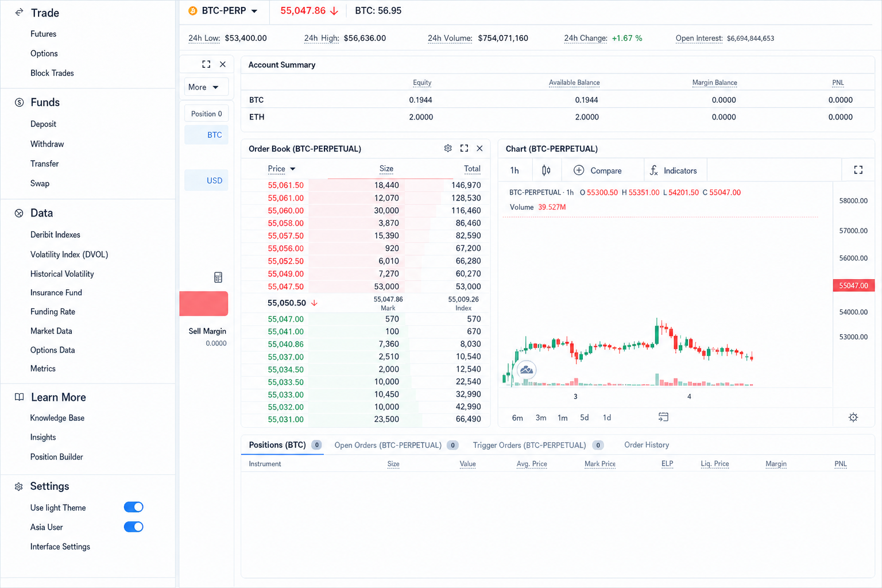Go to Withdraw under Funds
Viewport: 882px width, 588px height.
[x=47, y=144]
